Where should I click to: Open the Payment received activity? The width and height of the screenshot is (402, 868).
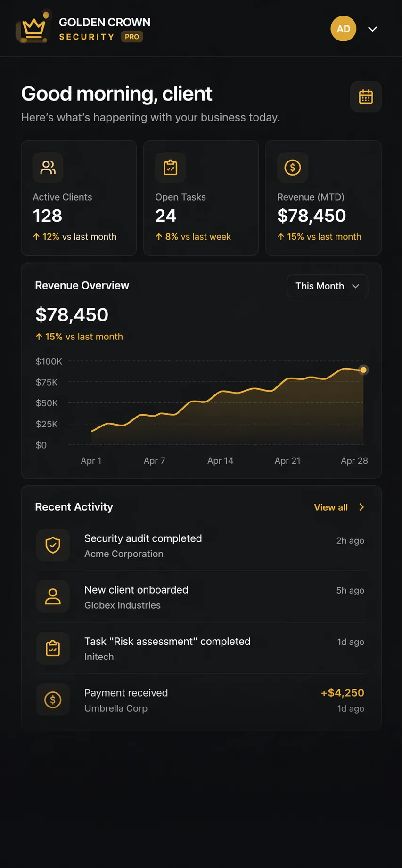[x=200, y=700]
